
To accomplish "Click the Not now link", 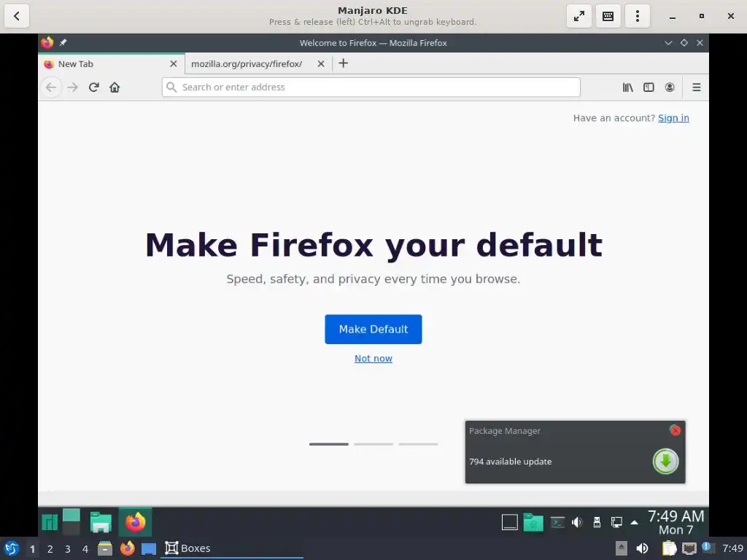I will tap(373, 359).
